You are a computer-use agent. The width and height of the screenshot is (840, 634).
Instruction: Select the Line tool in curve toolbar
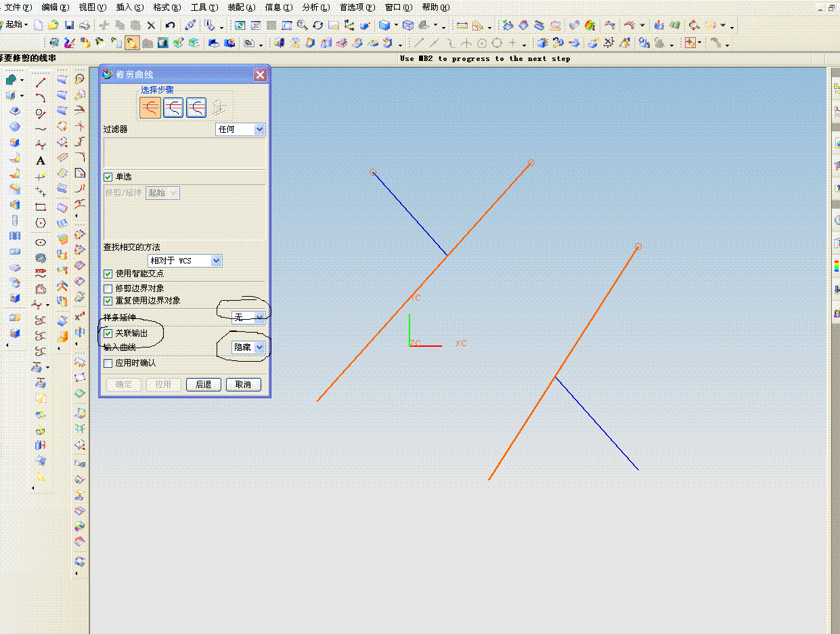point(41,82)
